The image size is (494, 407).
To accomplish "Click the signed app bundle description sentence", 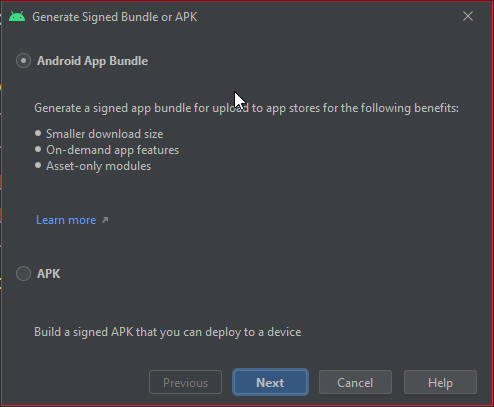I will (246, 108).
